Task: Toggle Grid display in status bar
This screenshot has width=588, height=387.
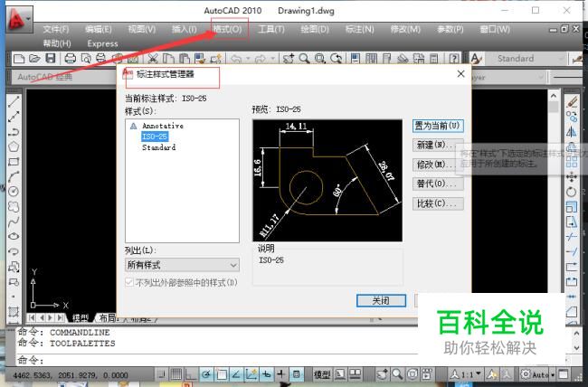Action: click(175, 373)
